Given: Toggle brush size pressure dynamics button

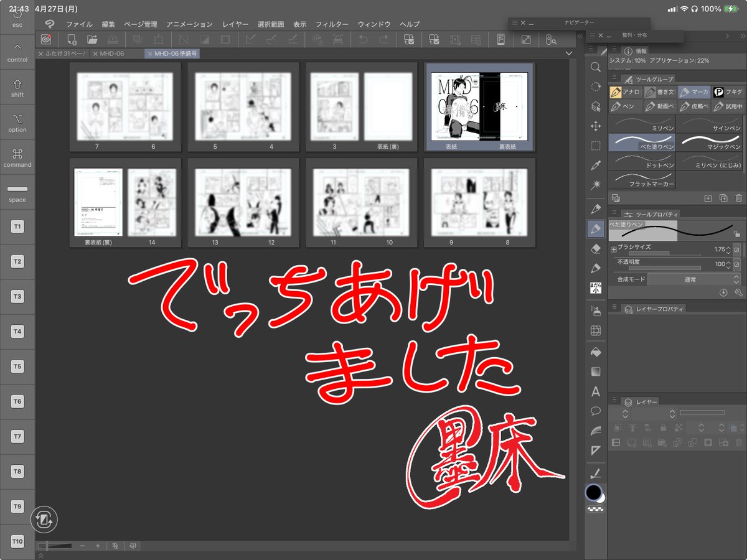Looking at the screenshot, I should (736, 250).
